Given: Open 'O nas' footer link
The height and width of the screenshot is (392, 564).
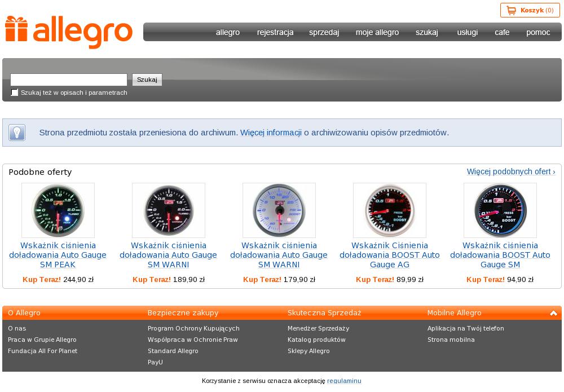Looking at the screenshot, I should tap(17, 328).
